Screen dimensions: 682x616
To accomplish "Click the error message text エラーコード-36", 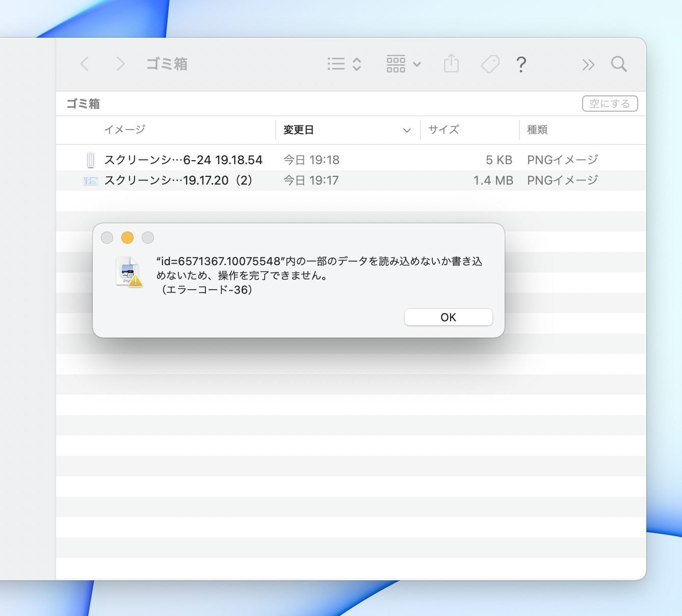I will point(207,290).
